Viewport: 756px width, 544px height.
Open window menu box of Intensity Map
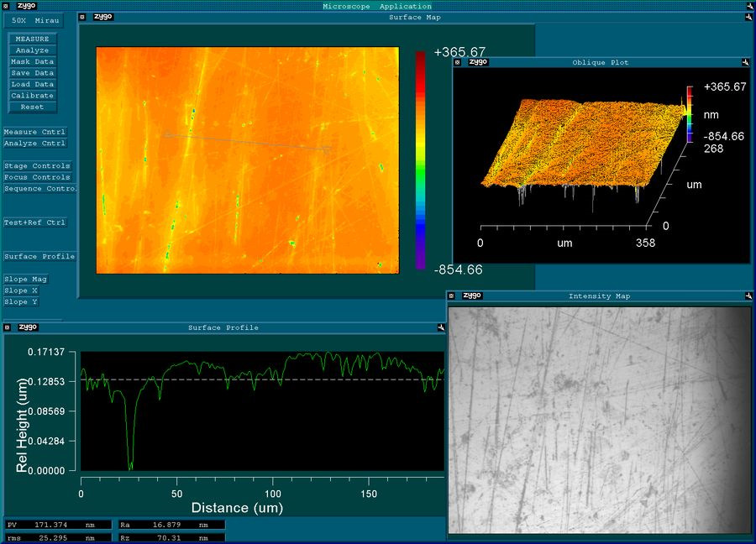[453, 296]
